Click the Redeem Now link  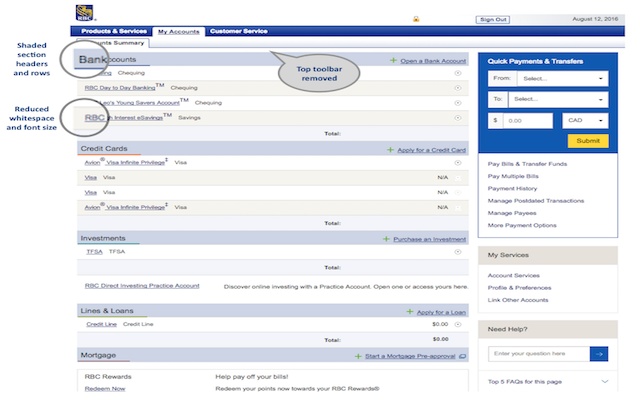click(105, 389)
